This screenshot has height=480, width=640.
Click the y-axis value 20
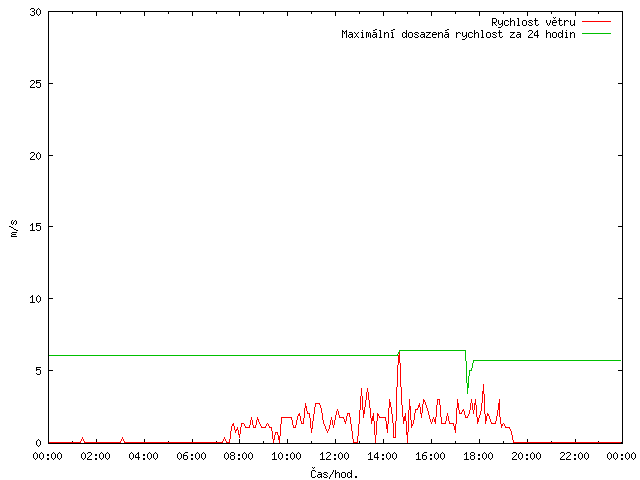36,156
